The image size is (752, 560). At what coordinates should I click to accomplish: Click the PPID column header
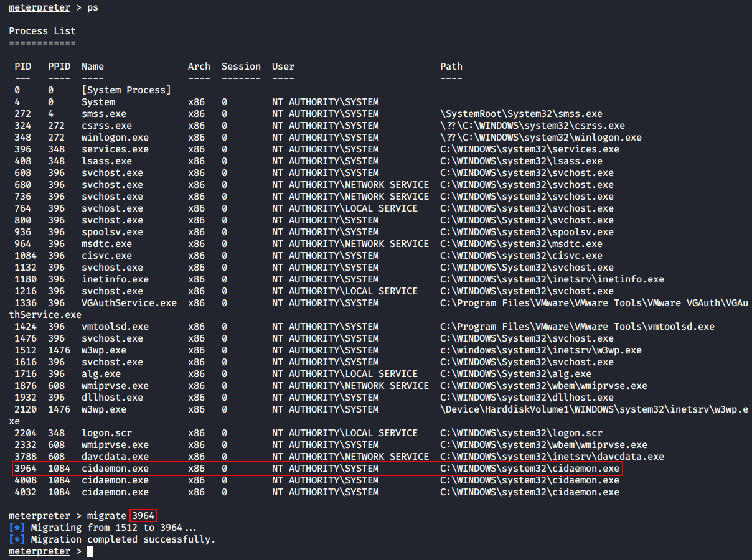(59, 67)
